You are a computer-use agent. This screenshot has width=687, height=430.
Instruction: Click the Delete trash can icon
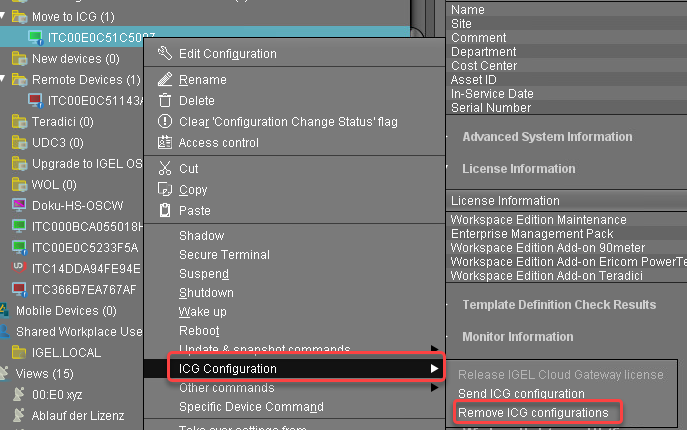tap(164, 101)
